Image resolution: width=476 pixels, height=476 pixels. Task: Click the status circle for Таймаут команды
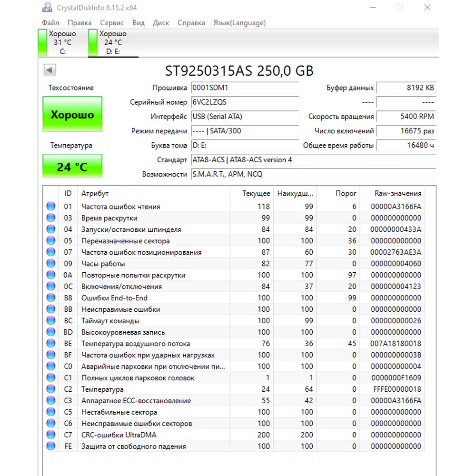(x=51, y=320)
